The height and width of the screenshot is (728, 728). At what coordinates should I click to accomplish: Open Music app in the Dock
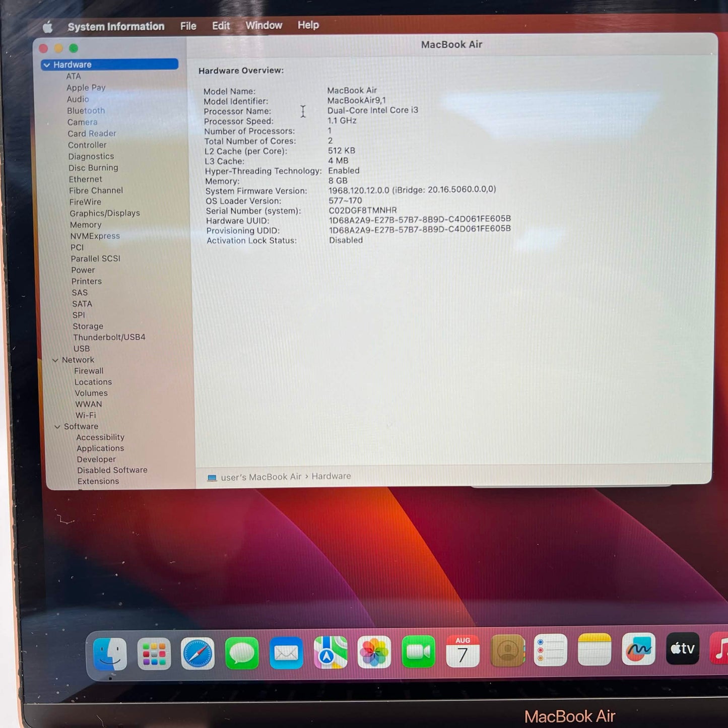click(x=719, y=648)
